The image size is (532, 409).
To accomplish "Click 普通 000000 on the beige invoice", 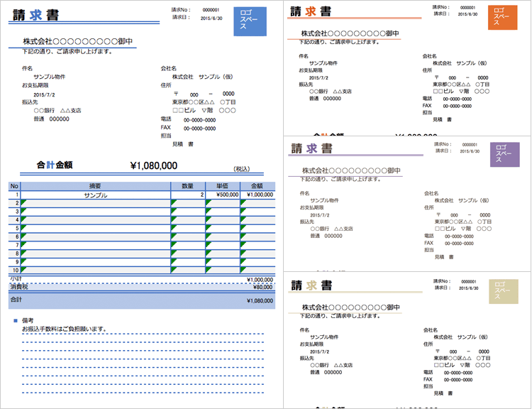I will pos(326,372).
